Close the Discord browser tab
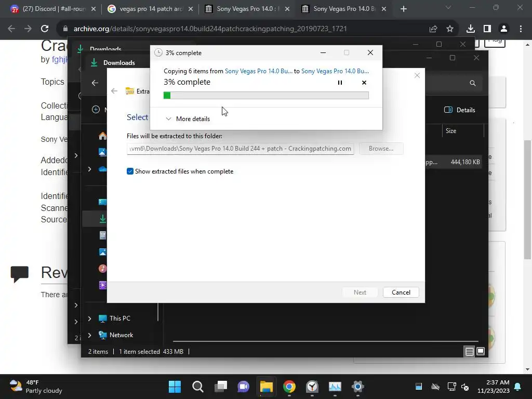 click(x=94, y=9)
